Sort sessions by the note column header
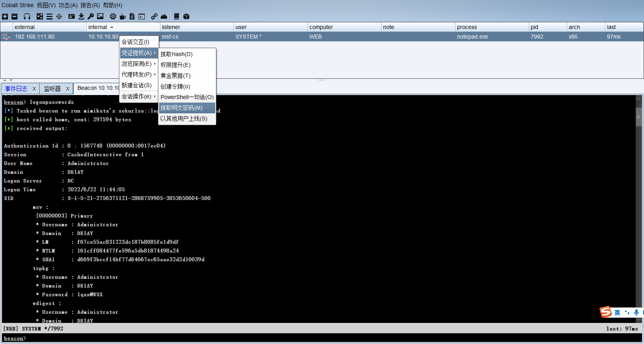 click(x=418, y=27)
